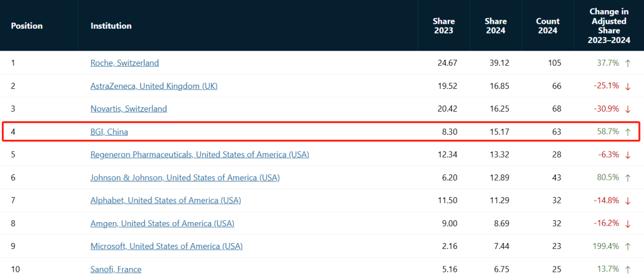Click the up arrow next to 80.5%
Viewport: 644px width, 280px height.
(627, 178)
